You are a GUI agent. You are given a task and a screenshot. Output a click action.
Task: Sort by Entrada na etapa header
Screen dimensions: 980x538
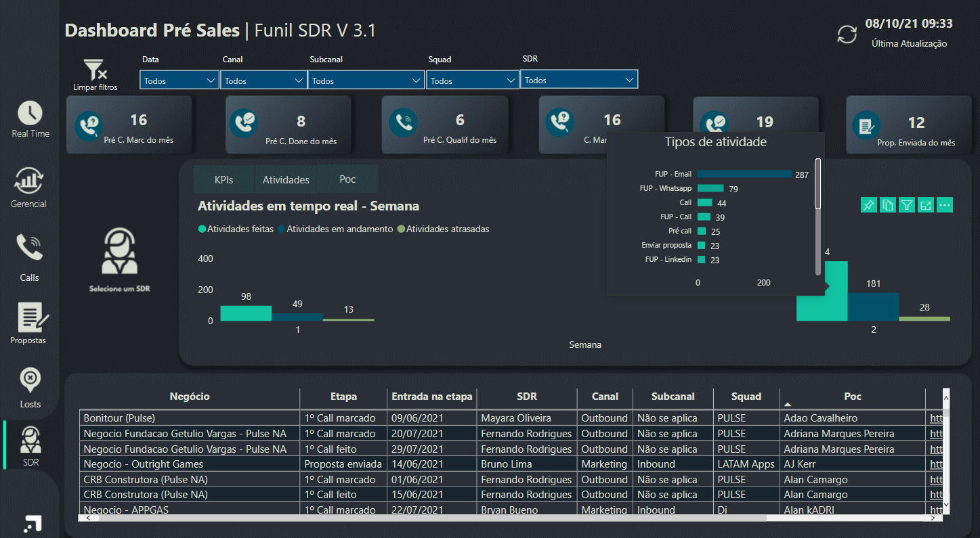tap(431, 397)
